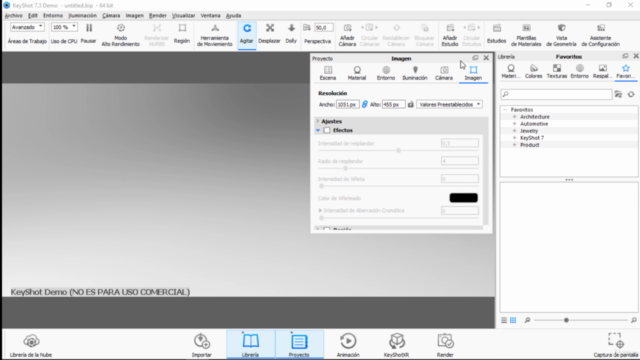Expand the Automotive favorites folder
This screenshot has width=640, height=360.
click(514, 124)
